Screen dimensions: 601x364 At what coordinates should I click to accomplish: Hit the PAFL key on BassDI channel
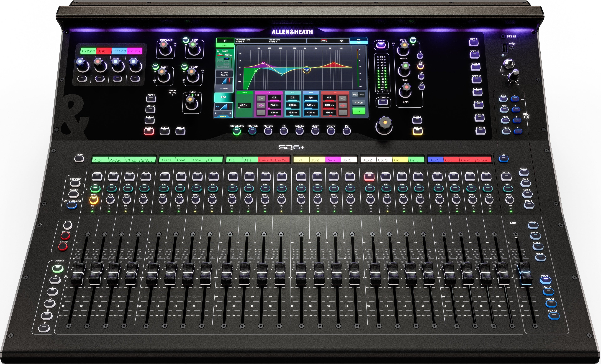265,200
